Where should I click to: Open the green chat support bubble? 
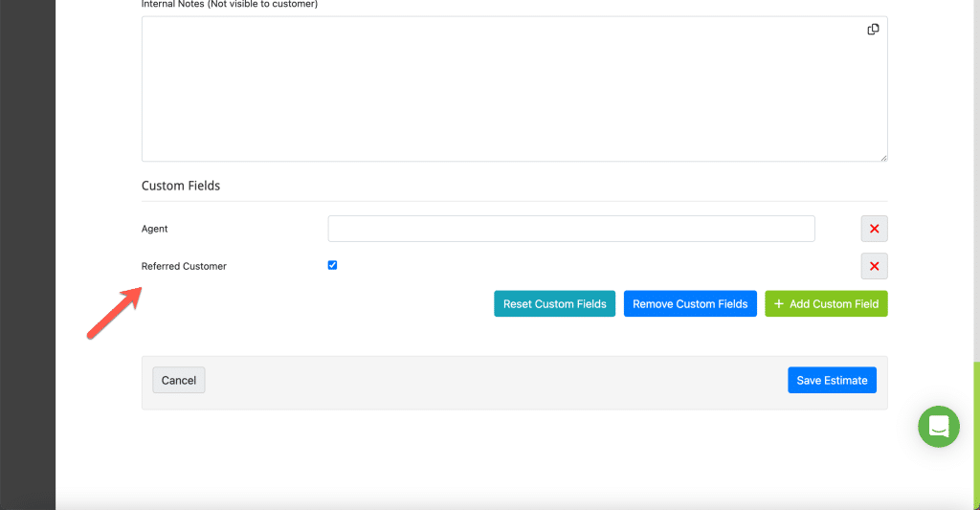click(939, 427)
